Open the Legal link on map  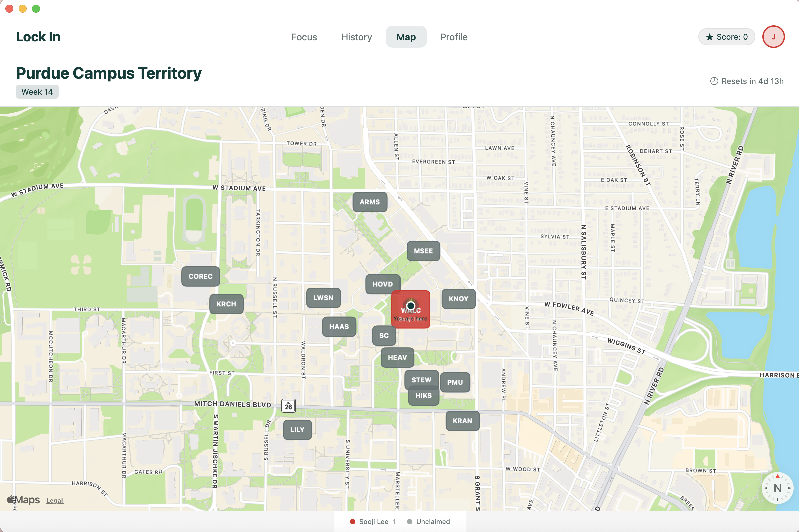click(55, 500)
